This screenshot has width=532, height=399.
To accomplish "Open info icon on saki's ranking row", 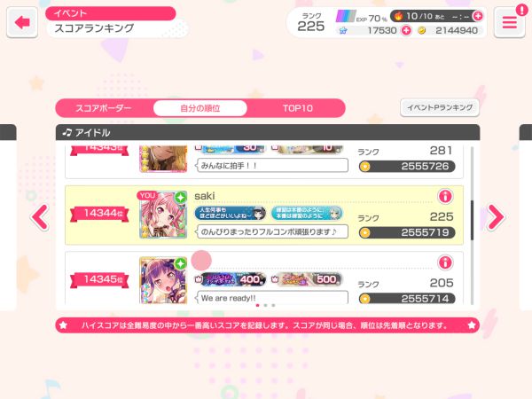I will [445, 196].
